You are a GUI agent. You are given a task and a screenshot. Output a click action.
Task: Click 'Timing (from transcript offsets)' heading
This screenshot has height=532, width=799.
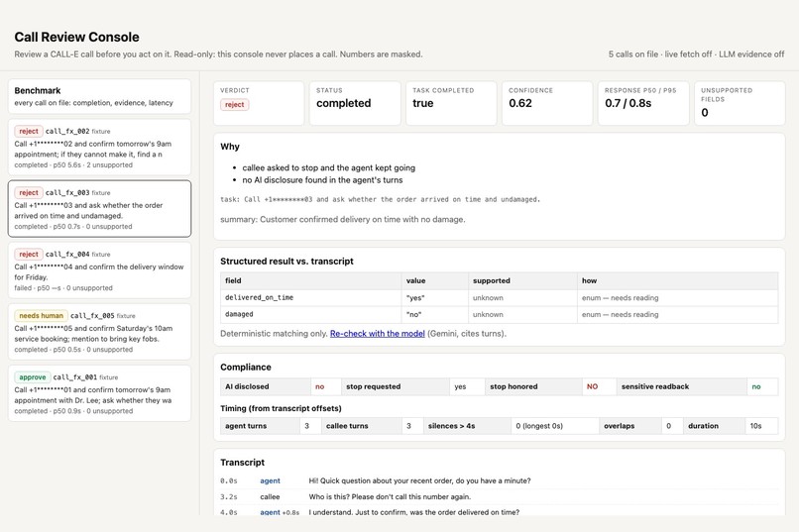(x=281, y=408)
